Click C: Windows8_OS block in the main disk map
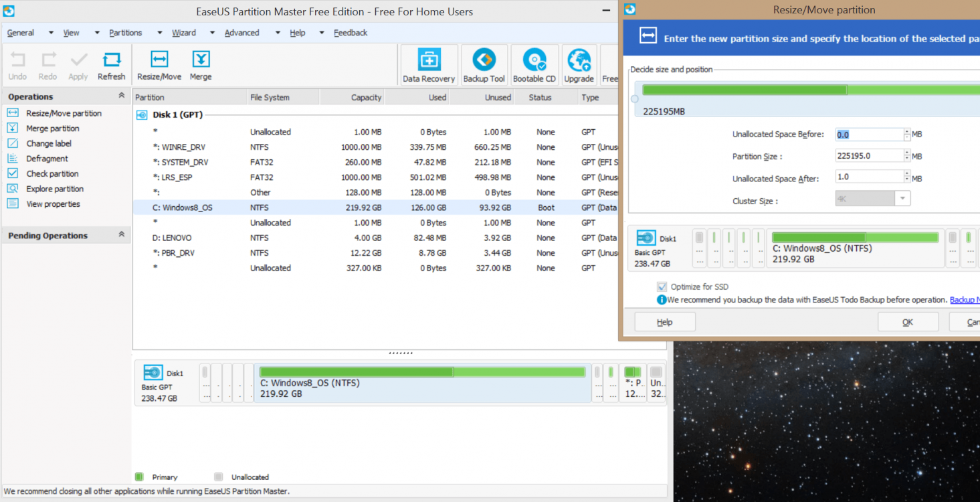 [x=423, y=384]
